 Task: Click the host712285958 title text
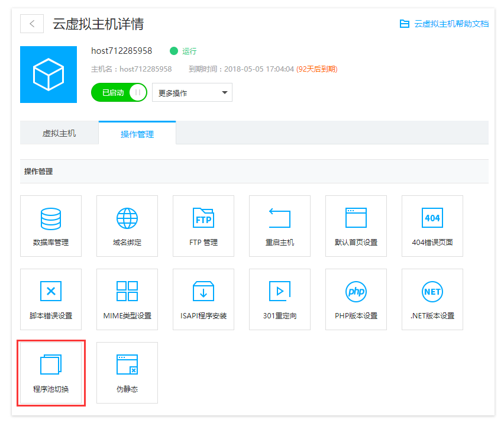point(121,51)
